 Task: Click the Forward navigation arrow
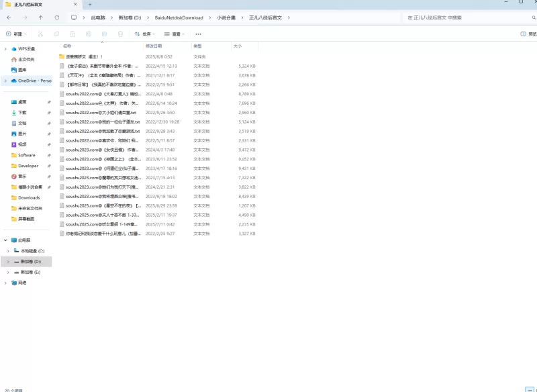[25, 17]
